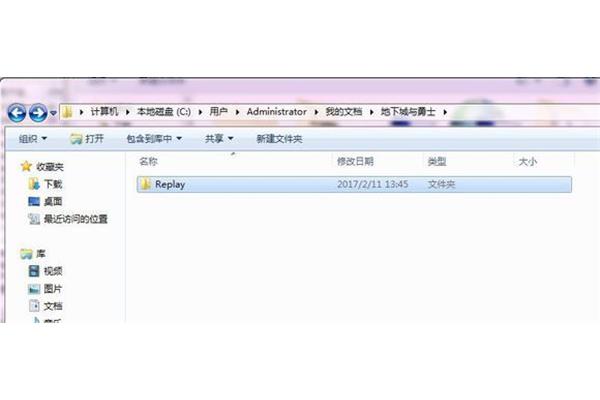
Task: Sort by the 大小 column header
Action: pos(528,162)
